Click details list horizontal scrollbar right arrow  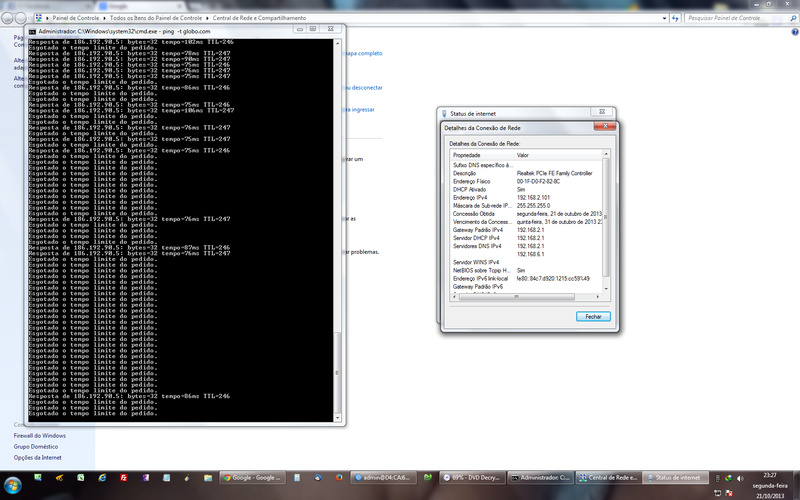598,296
